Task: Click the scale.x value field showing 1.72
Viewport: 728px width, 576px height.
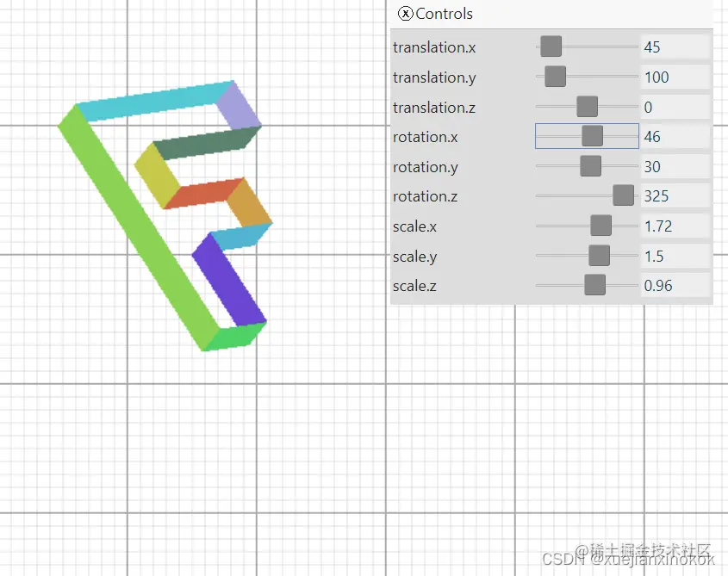Action: pyautogui.click(x=675, y=225)
